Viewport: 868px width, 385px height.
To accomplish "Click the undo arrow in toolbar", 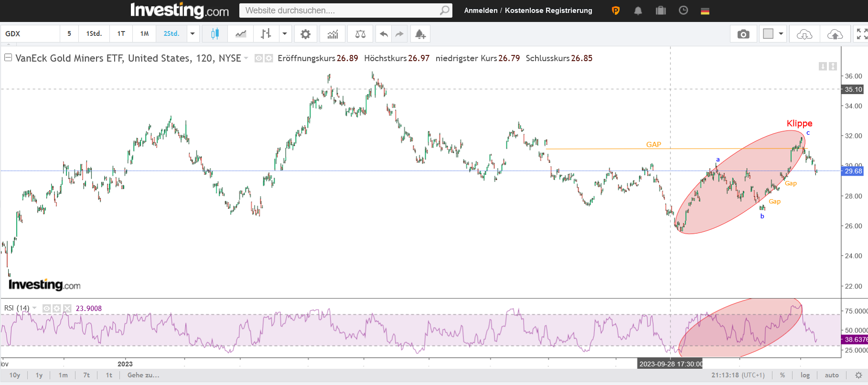I will click(384, 34).
